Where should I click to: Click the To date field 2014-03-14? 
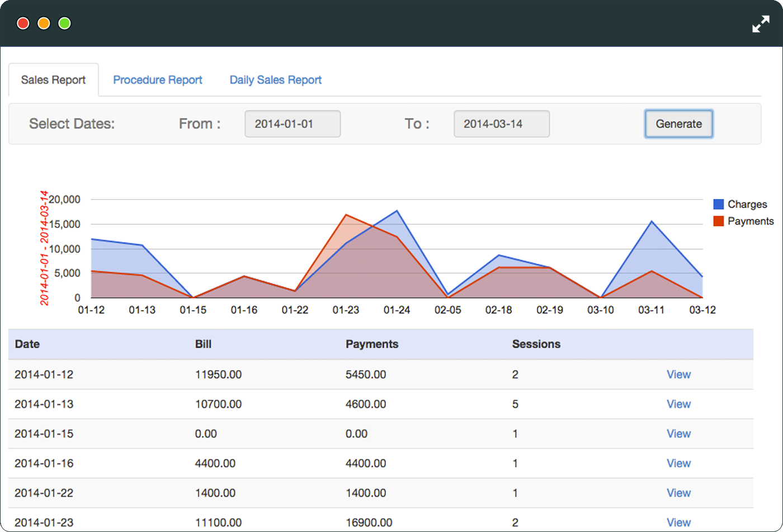coord(502,123)
